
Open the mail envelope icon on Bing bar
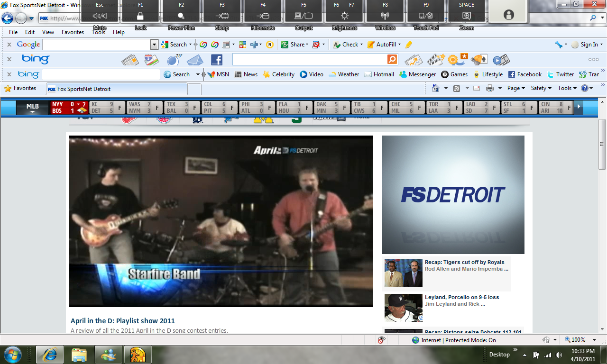click(195, 60)
